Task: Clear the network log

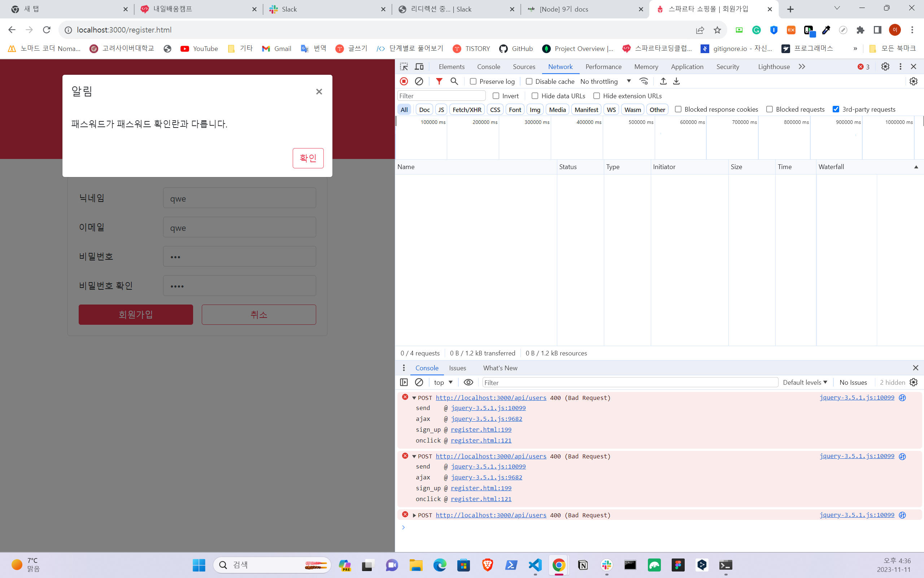Action: (x=419, y=81)
